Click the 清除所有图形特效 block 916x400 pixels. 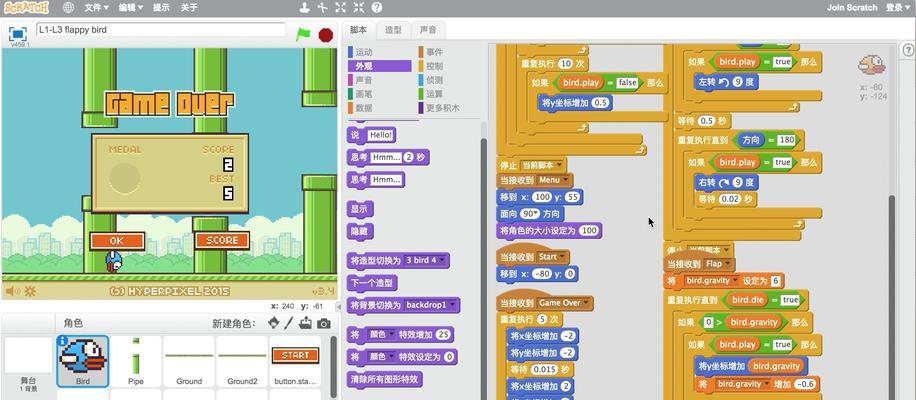point(384,379)
